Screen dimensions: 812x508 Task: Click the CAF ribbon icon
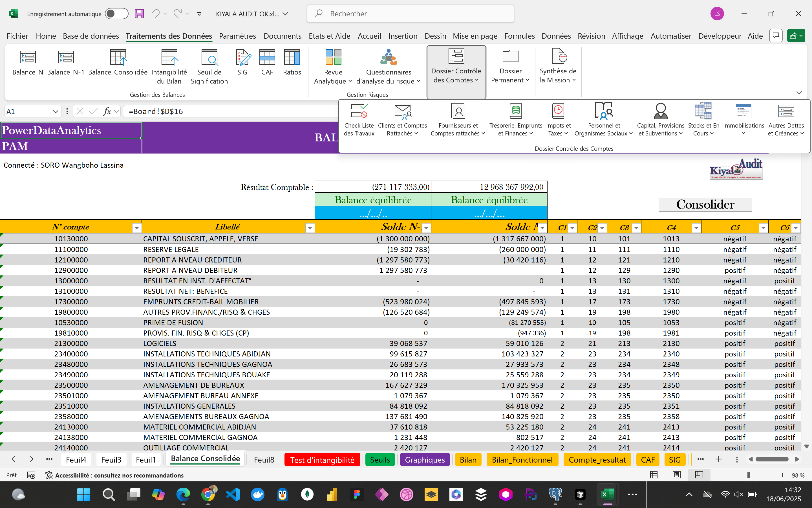click(x=267, y=63)
